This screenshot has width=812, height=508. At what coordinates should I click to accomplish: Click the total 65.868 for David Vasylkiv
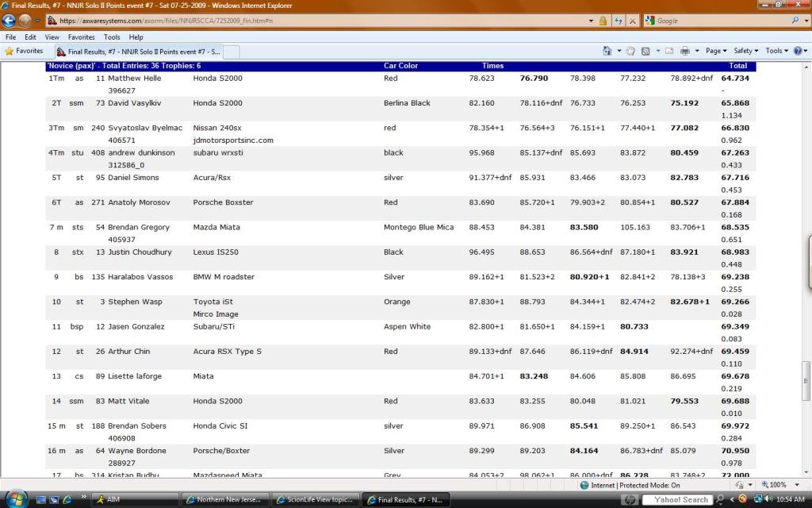[735, 103]
